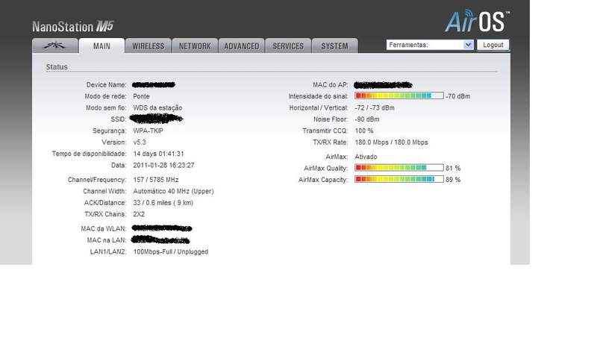Viewport: 597px width, 364px height.
Task: Click the 'Device Name:' label
Action: [106, 85]
